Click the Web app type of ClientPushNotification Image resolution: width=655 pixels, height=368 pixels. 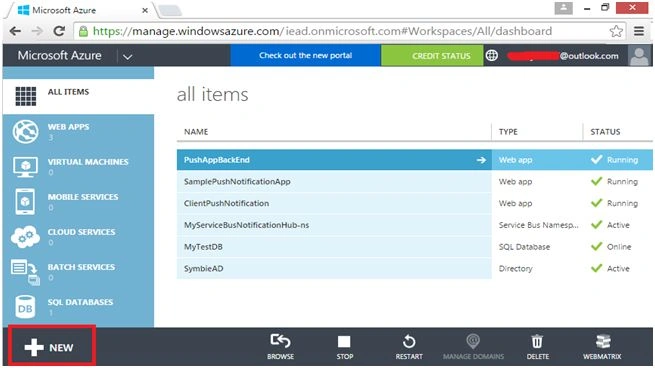[x=515, y=203]
